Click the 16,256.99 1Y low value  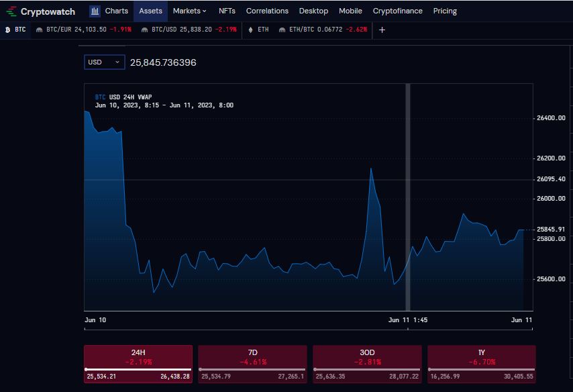click(x=445, y=377)
